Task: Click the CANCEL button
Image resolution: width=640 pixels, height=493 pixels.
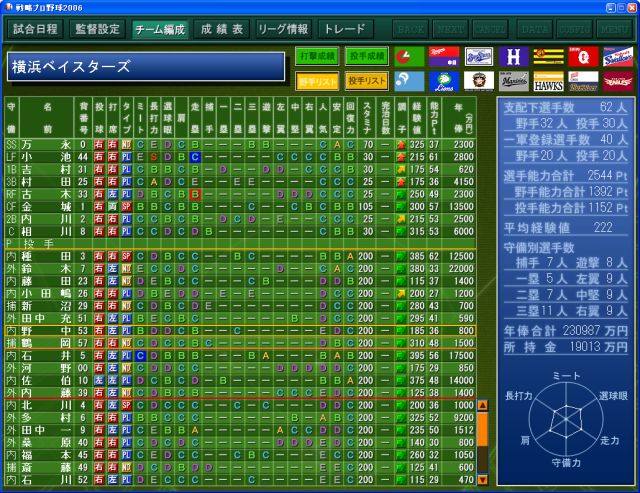Action: coord(490,29)
